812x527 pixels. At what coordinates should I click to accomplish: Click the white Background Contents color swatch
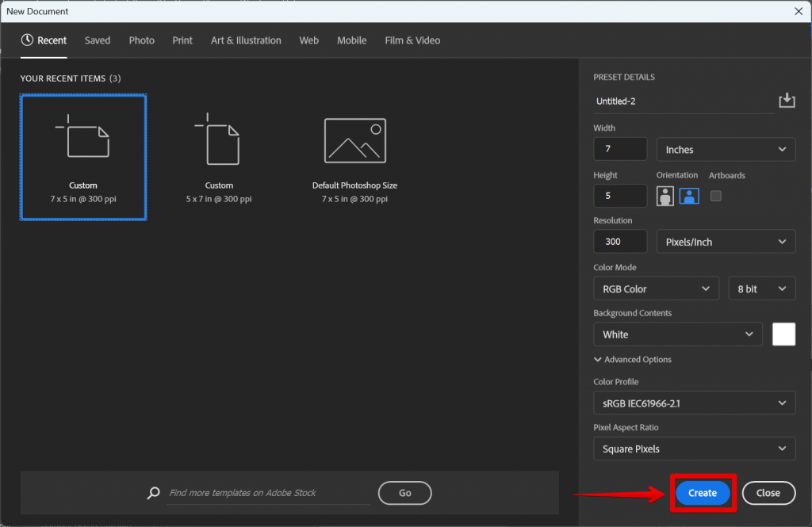(x=783, y=334)
